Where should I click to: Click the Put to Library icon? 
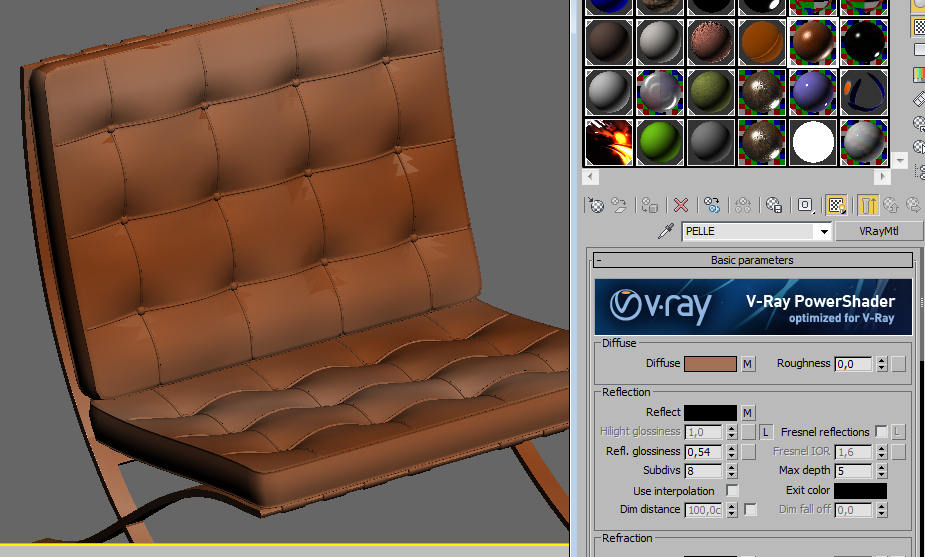coord(774,205)
